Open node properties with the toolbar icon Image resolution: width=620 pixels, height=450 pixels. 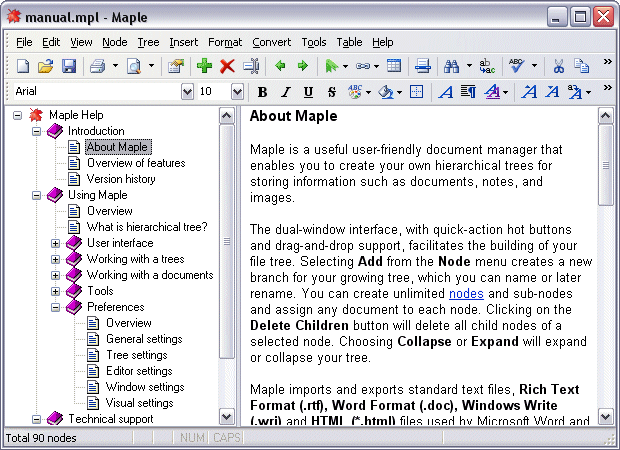click(176, 66)
